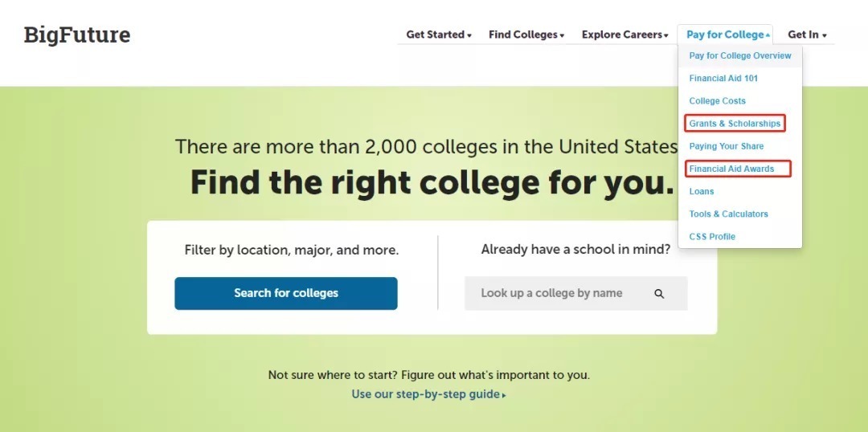Select Grants & Scholarships menu item

pos(735,124)
